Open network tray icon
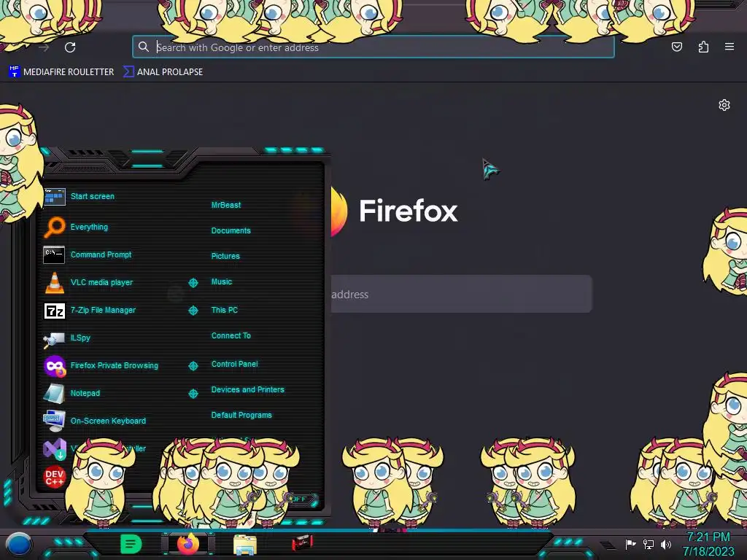This screenshot has width=747, height=560. point(649,544)
